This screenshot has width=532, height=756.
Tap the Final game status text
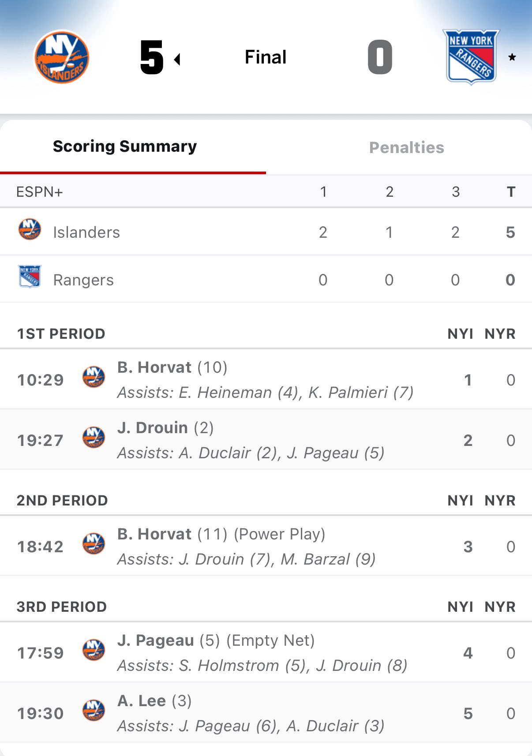(266, 57)
